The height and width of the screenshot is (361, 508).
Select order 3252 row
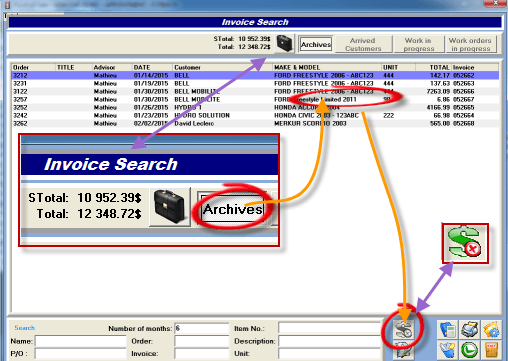click(x=255, y=107)
